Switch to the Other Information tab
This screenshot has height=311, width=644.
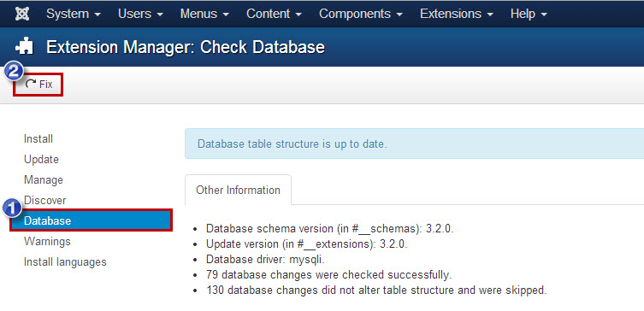pos(239,190)
